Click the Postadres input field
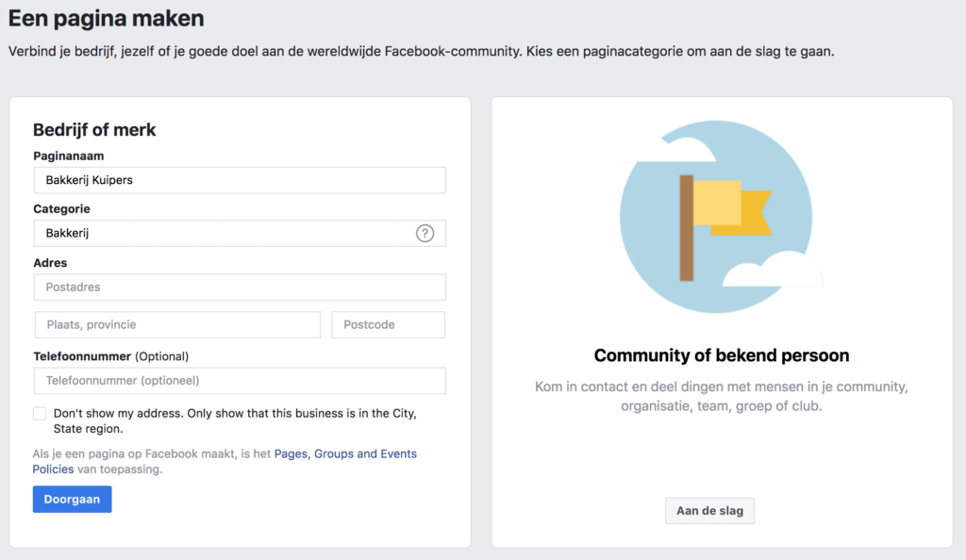This screenshot has height=560, width=966. coord(239,287)
